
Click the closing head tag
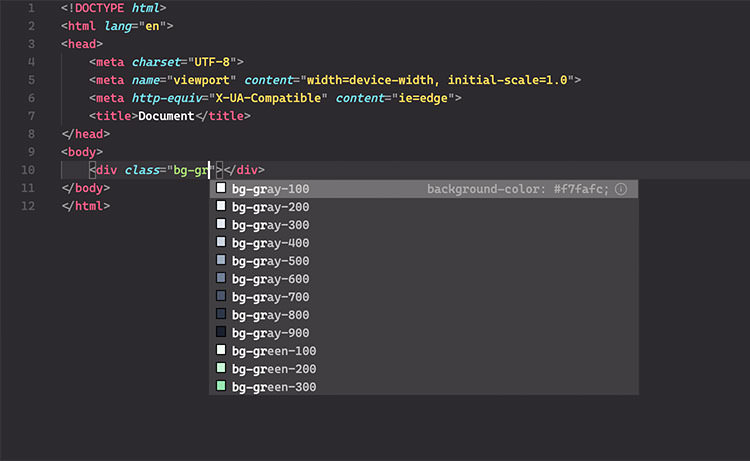coord(86,134)
